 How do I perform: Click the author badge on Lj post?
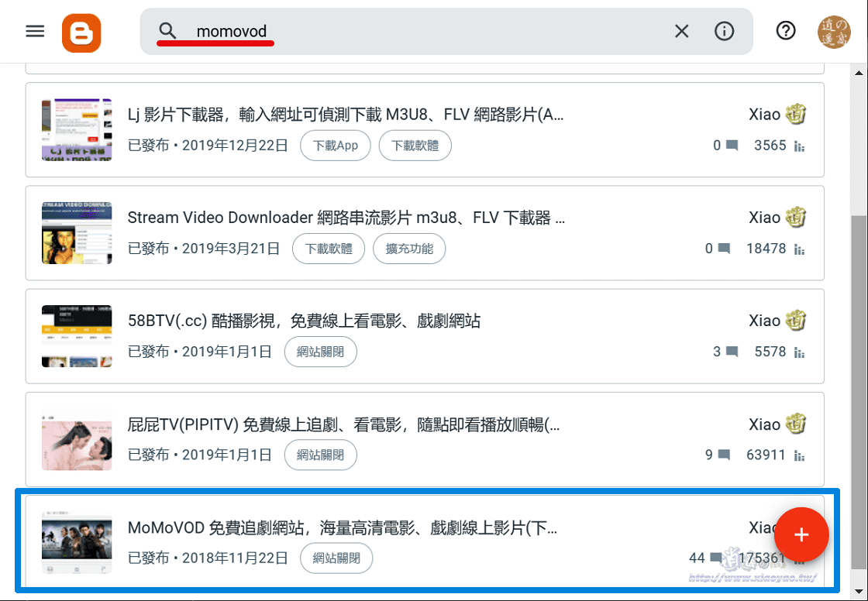click(x=796, y=114)
